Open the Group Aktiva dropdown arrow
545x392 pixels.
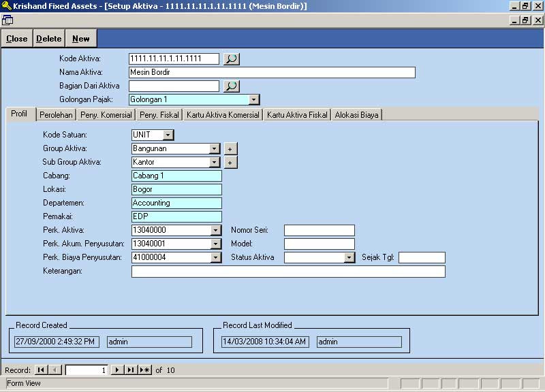[215, 148]
